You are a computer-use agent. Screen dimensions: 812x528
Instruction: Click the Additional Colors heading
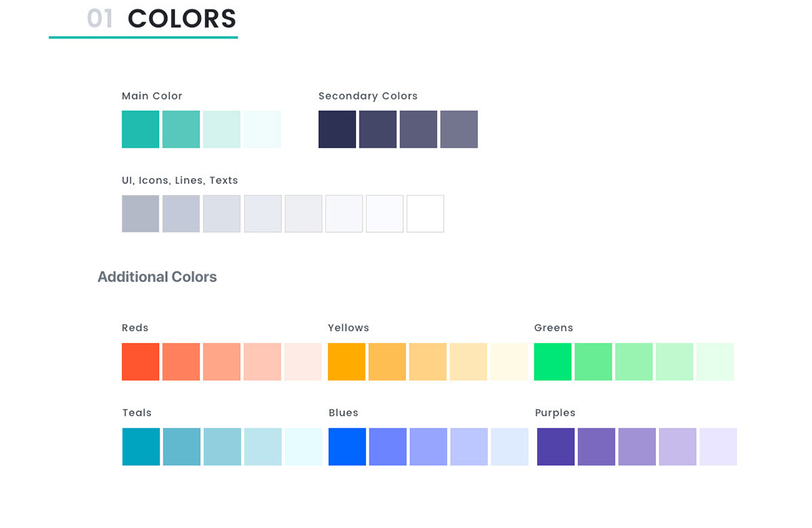tap(157, 277)
